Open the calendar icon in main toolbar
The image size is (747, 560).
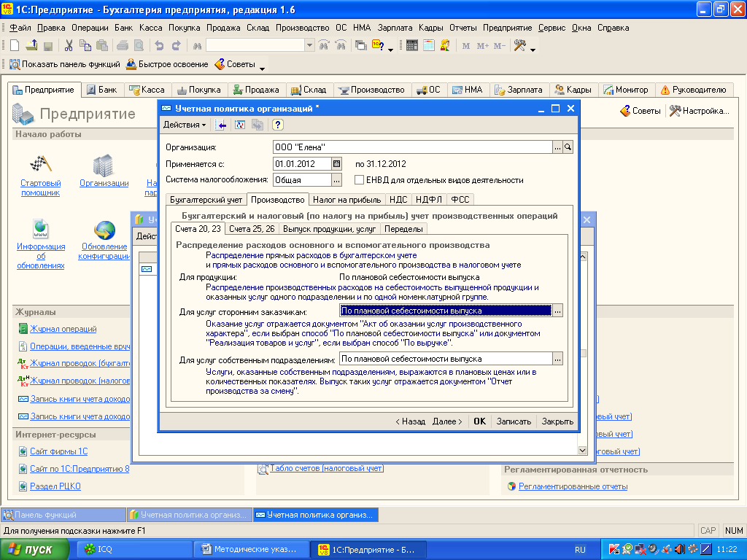coord(429,46)
